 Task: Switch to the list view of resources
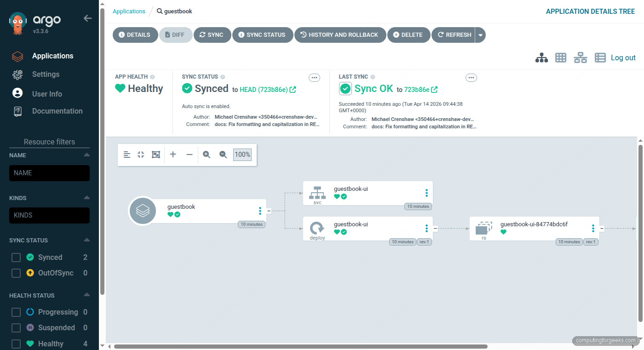click(x=600, y=57)
